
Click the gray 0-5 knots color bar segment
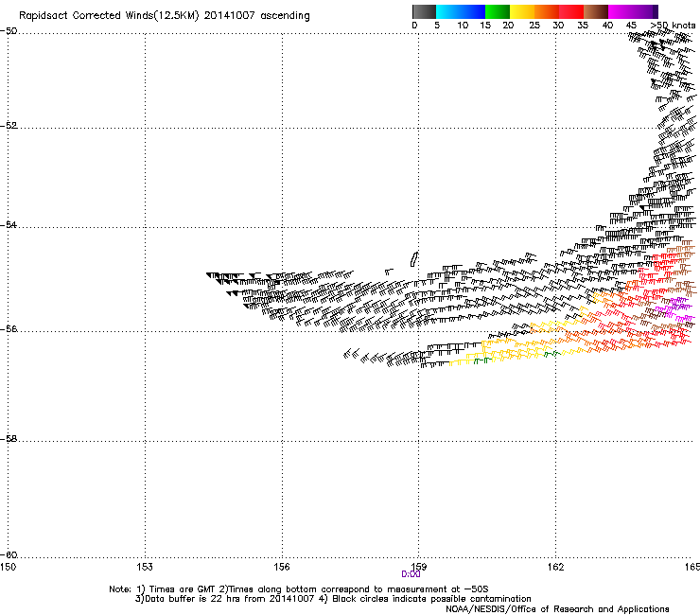click(424, 11)
